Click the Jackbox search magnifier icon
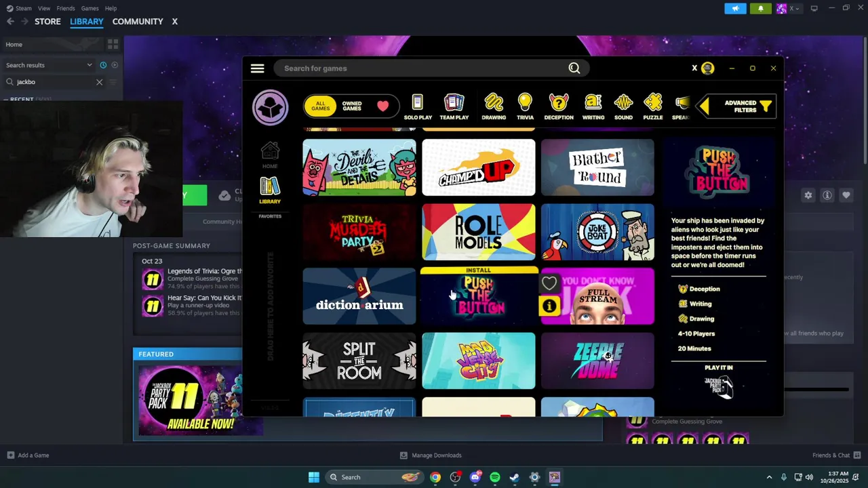868x488 pixels. tap(574, 68)
